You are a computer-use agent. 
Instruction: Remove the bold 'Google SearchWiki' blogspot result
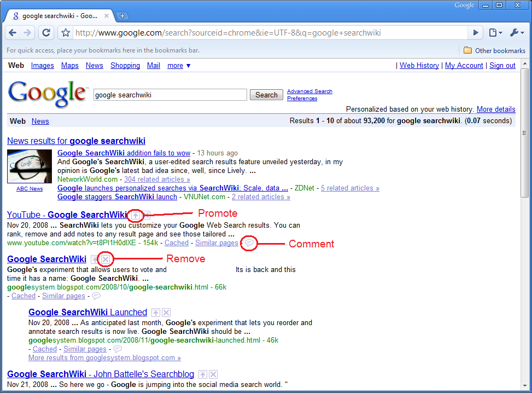click(x=106, y=259)
